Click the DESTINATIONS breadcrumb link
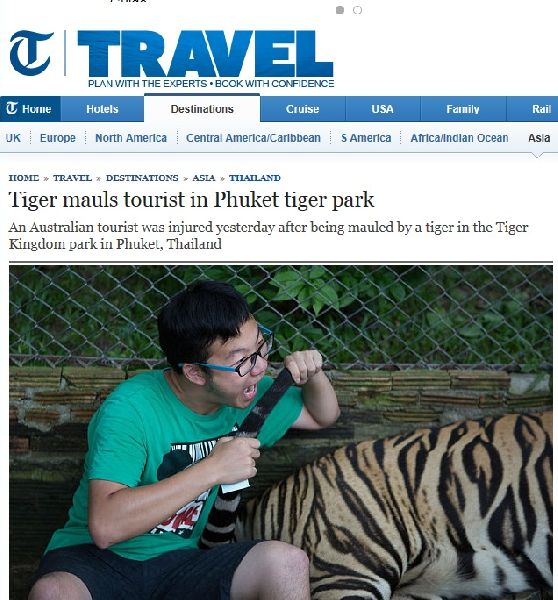The height and width of the screenshot is (600, 558). tap(142, 178)
